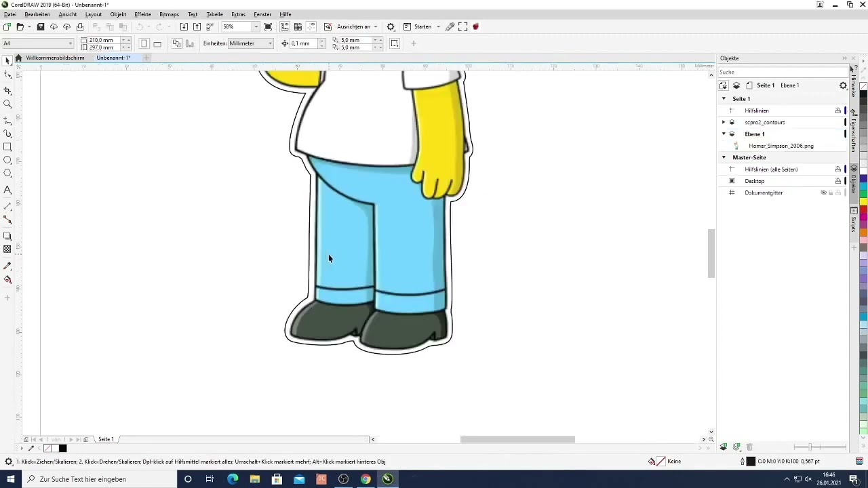Select the Interactive Fill tool
The height and width of the screenshot is (488, 868).
click(x=7, y=279)
